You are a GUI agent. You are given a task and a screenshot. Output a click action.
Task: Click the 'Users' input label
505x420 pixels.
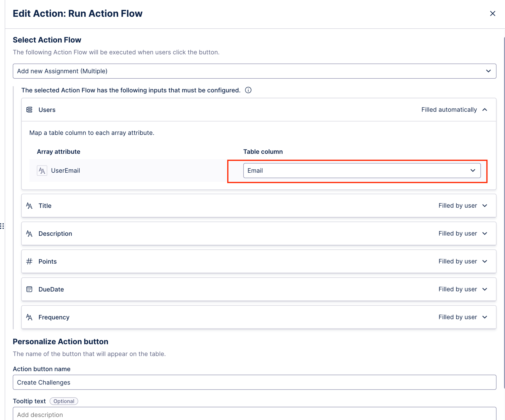coord(47,110)
